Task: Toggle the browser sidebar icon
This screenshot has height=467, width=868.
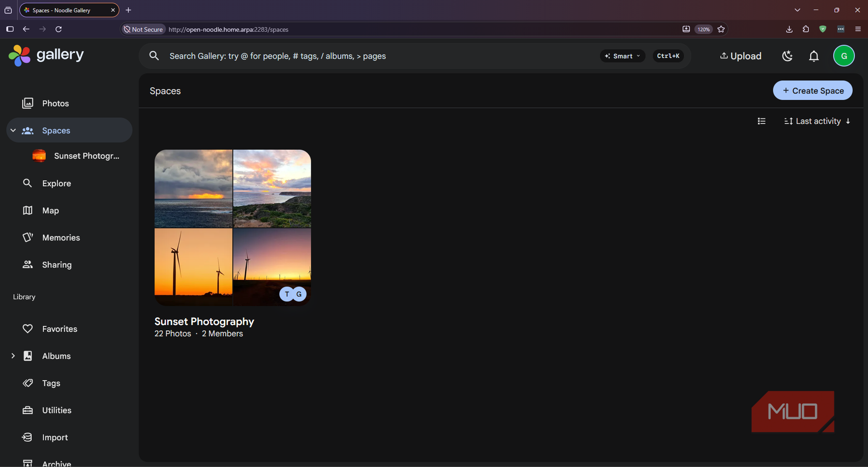Action: [9, 29]
